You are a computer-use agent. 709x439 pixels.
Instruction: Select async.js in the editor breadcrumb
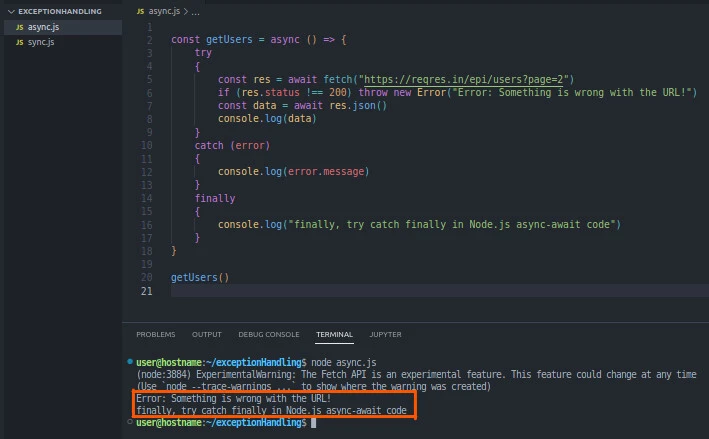point(164,10)
